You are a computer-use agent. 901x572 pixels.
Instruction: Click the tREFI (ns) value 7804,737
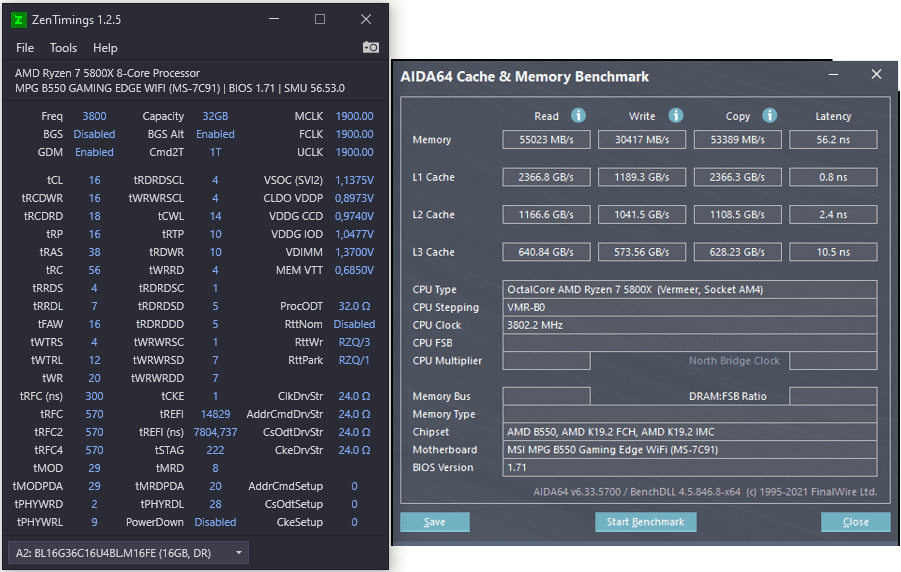click(x=215, y=432)
